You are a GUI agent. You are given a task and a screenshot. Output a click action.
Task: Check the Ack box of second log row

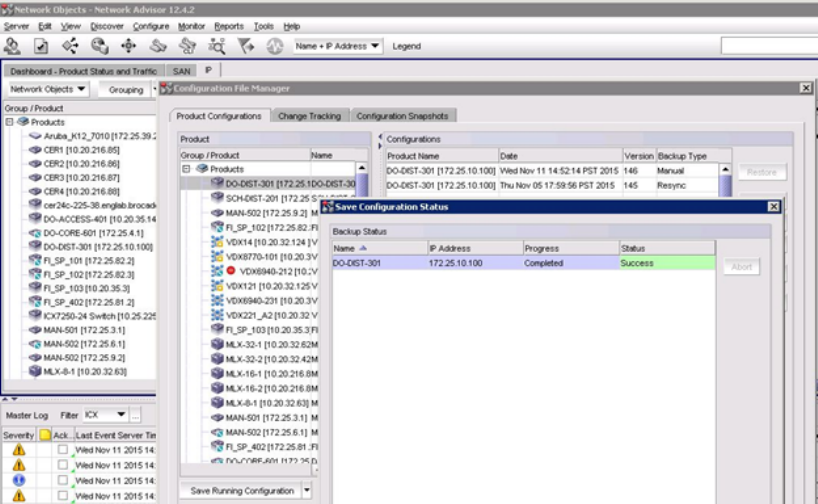coord(63,464)
